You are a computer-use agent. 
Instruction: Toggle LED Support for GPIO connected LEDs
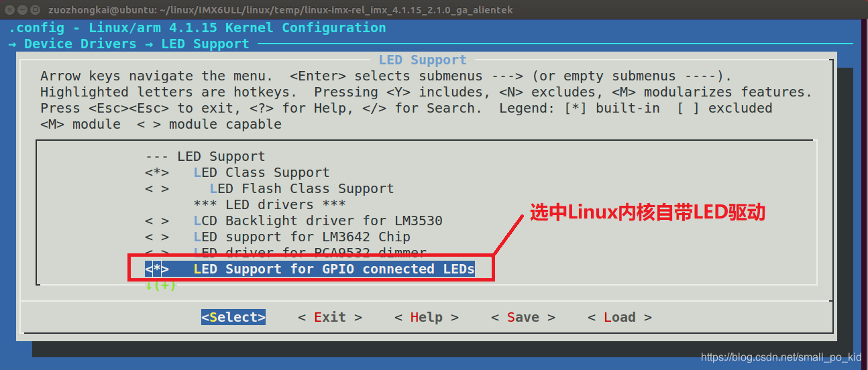click(309, 269)
